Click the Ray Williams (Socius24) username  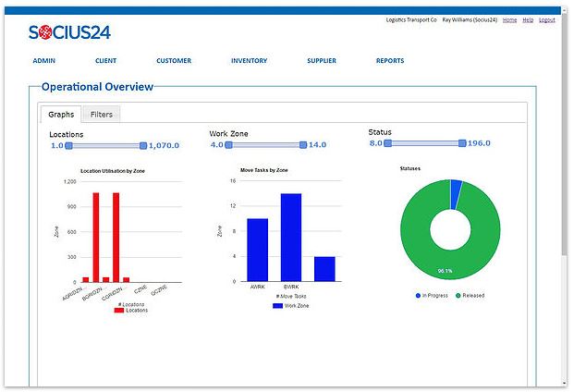[x=470, y=19]
